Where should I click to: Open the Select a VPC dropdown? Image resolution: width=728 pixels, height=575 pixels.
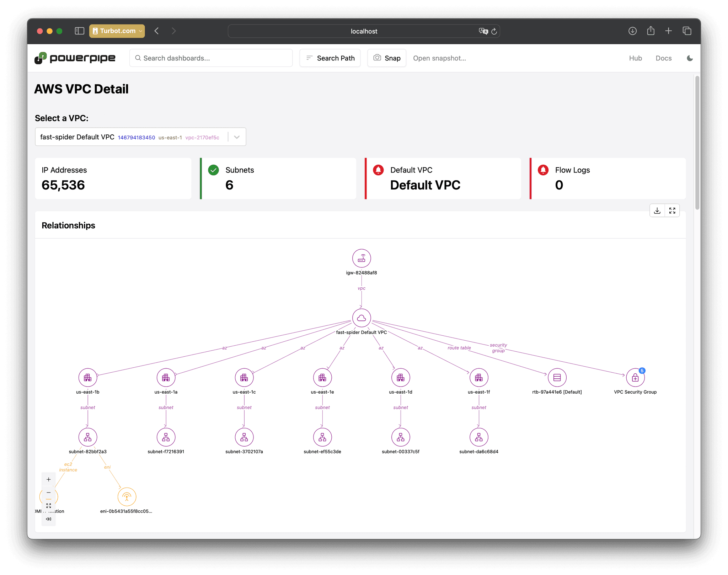(x=237, y=137)
